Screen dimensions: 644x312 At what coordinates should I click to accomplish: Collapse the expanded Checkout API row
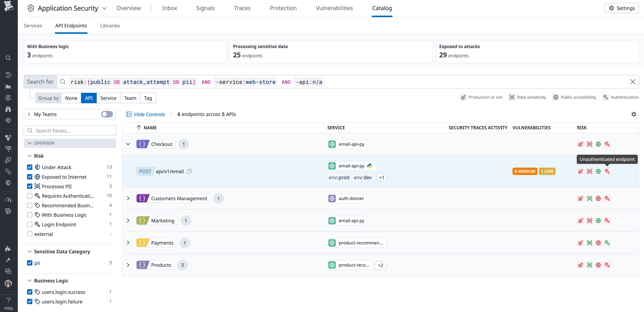128,144
